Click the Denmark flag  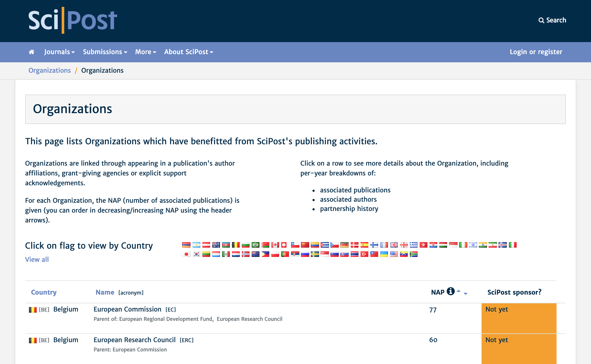(x=355, y=245)
